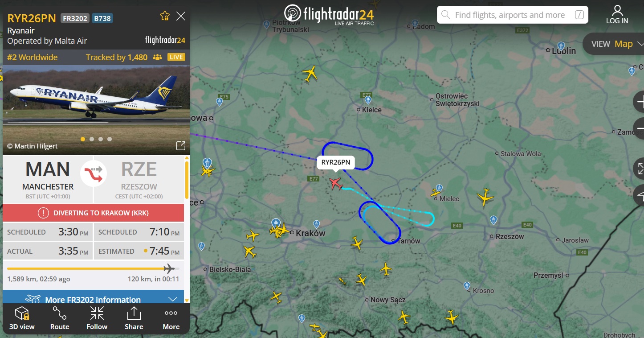Add RYR26PN to favorites with star icon
The height and width of the screenshot is (338, 644).
165,16
